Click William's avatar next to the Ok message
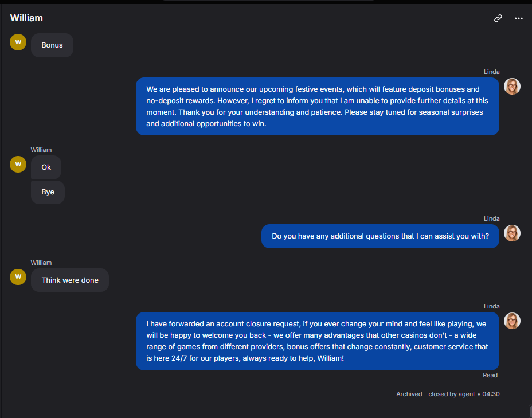532x418 pixels. pos(18,164)
